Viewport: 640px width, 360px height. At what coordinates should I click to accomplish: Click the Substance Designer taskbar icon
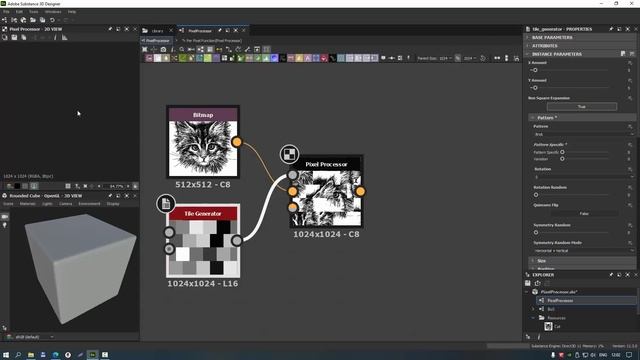coord(93,355)
